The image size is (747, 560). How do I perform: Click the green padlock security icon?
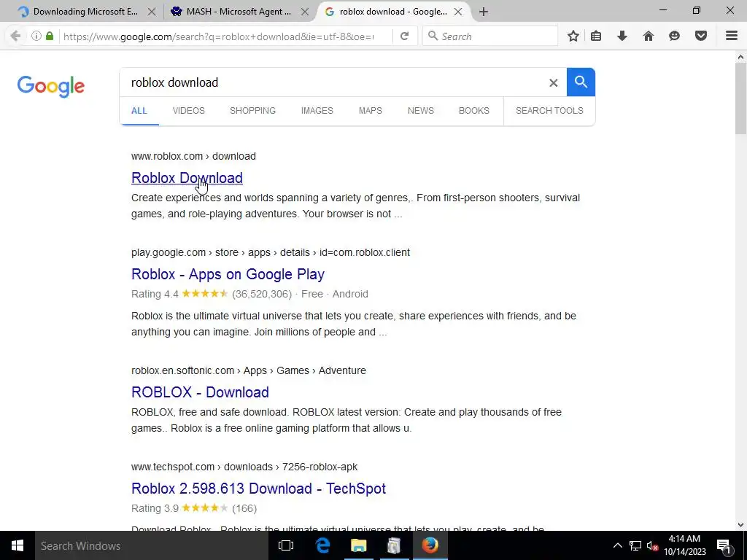coord(50,36)
